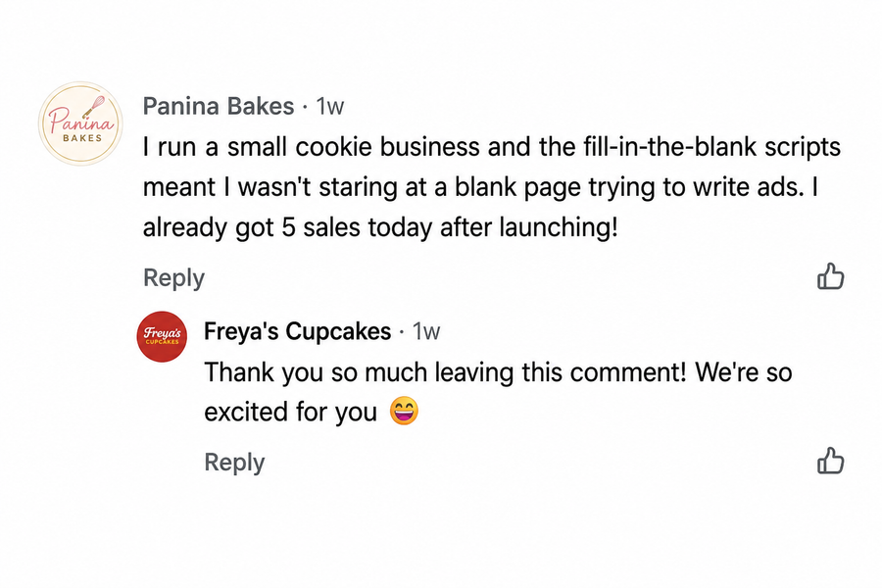Viewport: 882px width, 588px height.
Task: Click the 'Thank you so much' line
Action: [x=498, y=372]
